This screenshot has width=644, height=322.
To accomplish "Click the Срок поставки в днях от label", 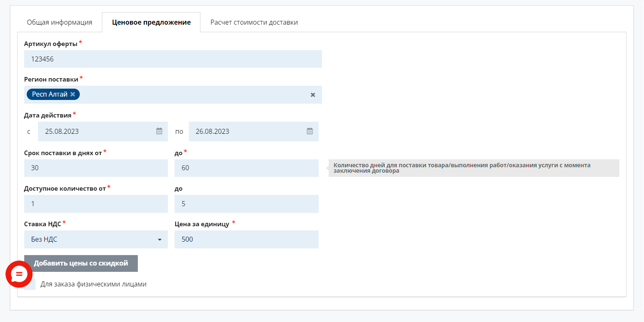I will pyautogui.click(x=63, y=153).
